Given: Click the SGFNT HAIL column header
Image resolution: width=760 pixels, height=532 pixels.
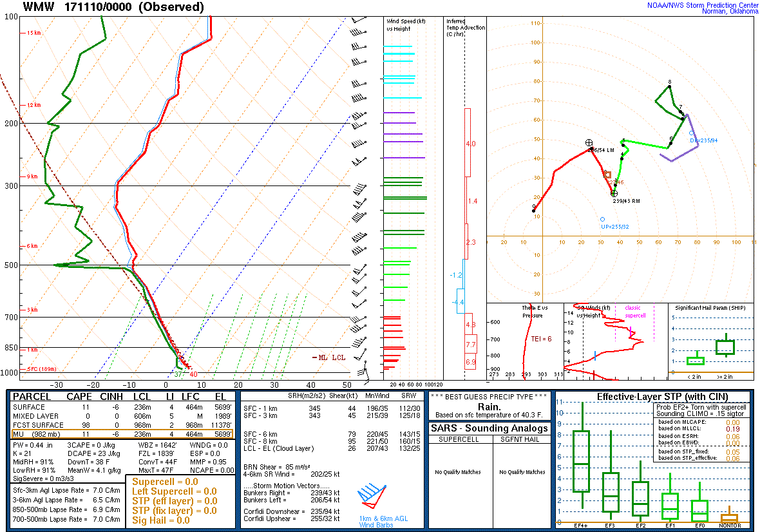Looking at the screenshot, I should pyautogui.click(x=522, y=439).
